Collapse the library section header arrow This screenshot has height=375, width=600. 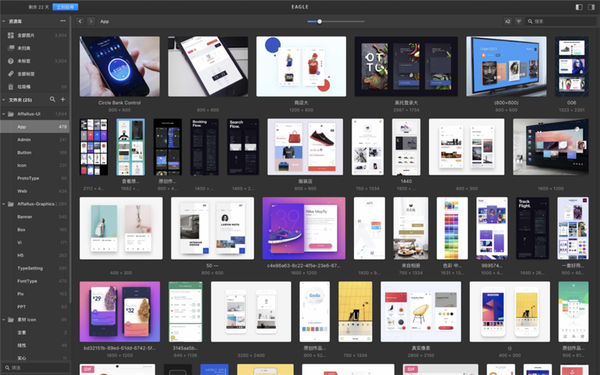pos(4,21)
